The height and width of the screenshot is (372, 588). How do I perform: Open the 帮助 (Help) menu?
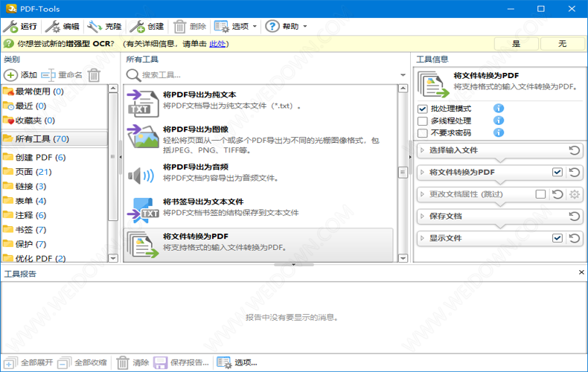pyautogui.click(x=286, y=27)
